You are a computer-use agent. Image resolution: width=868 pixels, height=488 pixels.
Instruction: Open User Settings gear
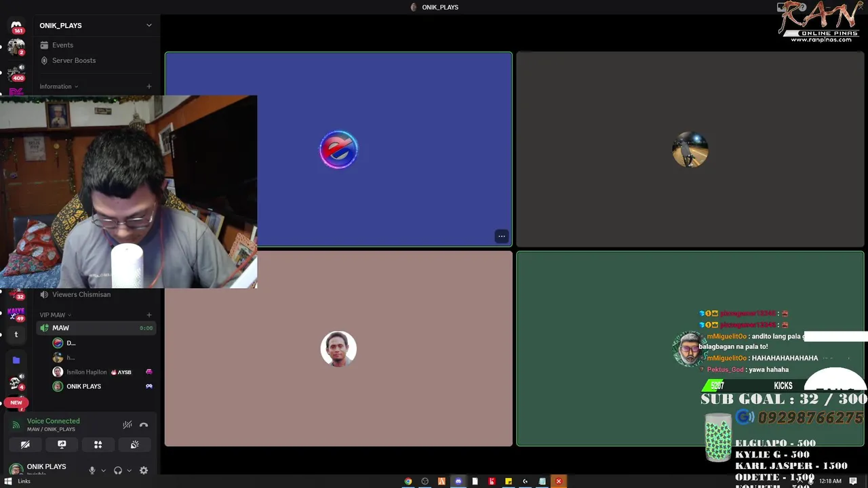coord(144,470)
